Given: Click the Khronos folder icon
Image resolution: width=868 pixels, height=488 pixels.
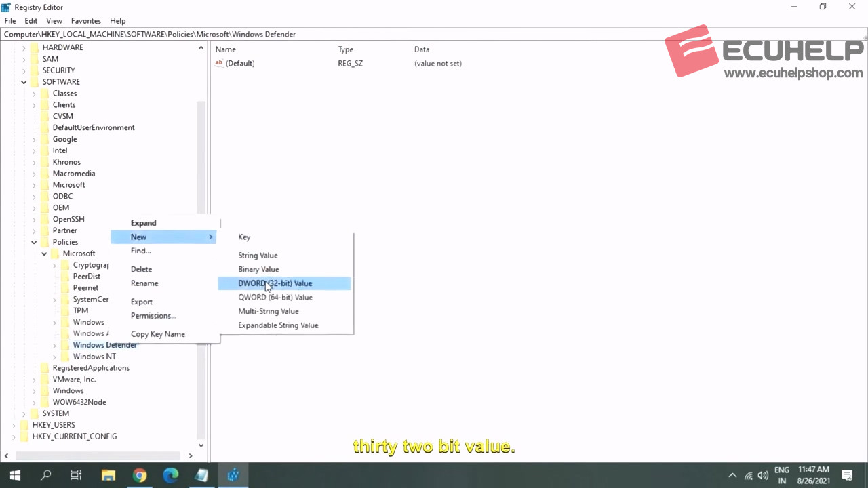Looking at the screenshot, I should [45, 162].
